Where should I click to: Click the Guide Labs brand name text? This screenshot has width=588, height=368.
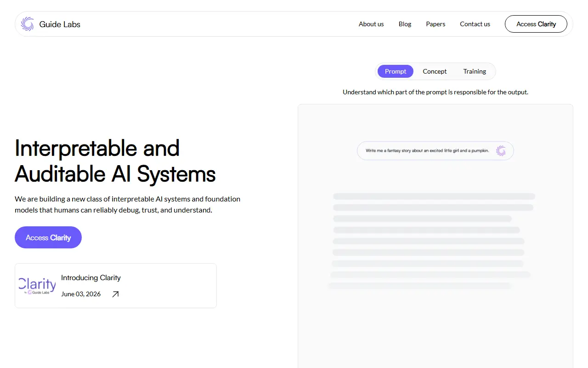pos(60,24)
